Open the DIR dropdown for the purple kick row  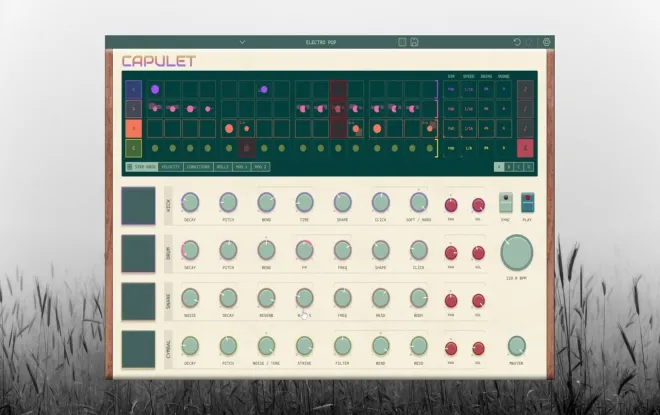pos(451,89)
